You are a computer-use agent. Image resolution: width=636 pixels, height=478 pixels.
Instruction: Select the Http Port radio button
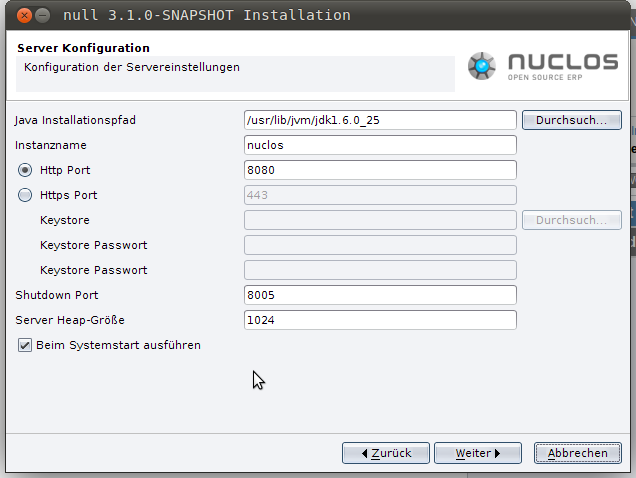[x=25, y=170]
